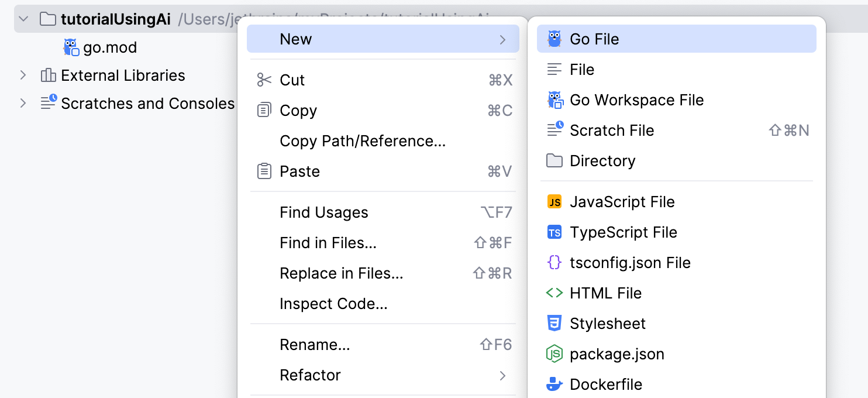Select Directory in the New submenu
Viewport: 868px width, 398px height.
pos(602,160)
